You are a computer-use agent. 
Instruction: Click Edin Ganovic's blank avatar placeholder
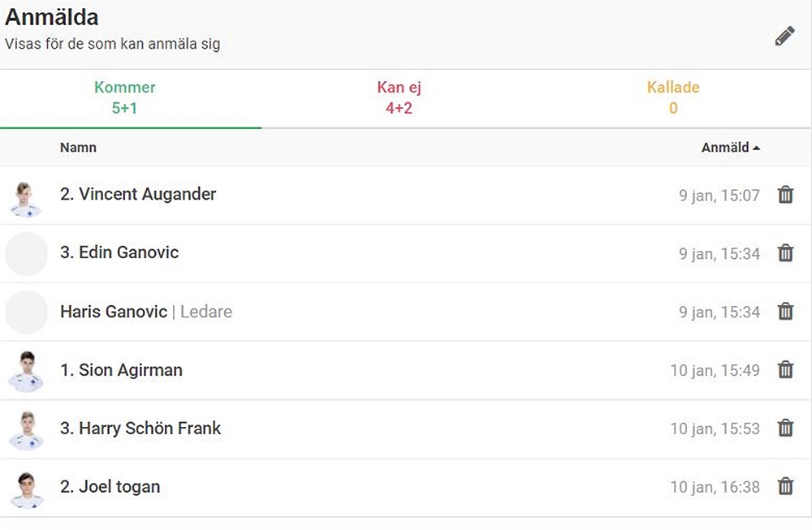pos(27,253)
